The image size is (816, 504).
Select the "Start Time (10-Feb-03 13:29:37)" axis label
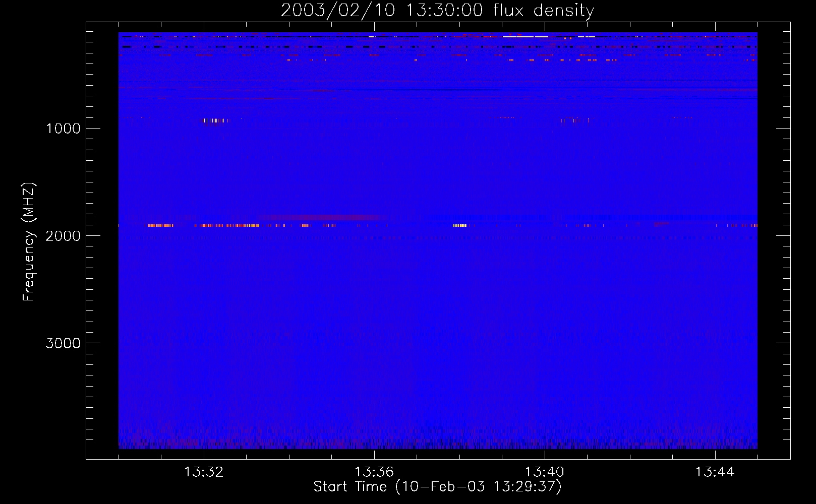[437, 487]
